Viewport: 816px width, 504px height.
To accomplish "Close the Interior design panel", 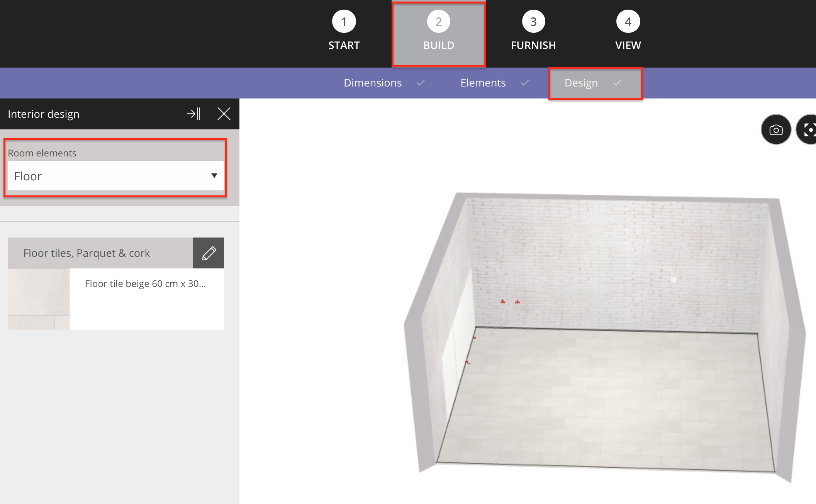I will click(x=224, y=114).
